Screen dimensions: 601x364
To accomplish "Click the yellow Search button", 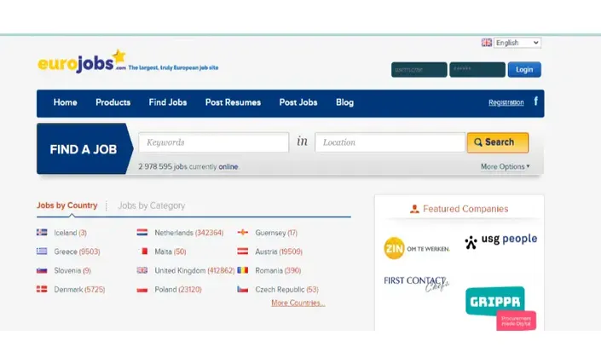I will coord(498,142).
